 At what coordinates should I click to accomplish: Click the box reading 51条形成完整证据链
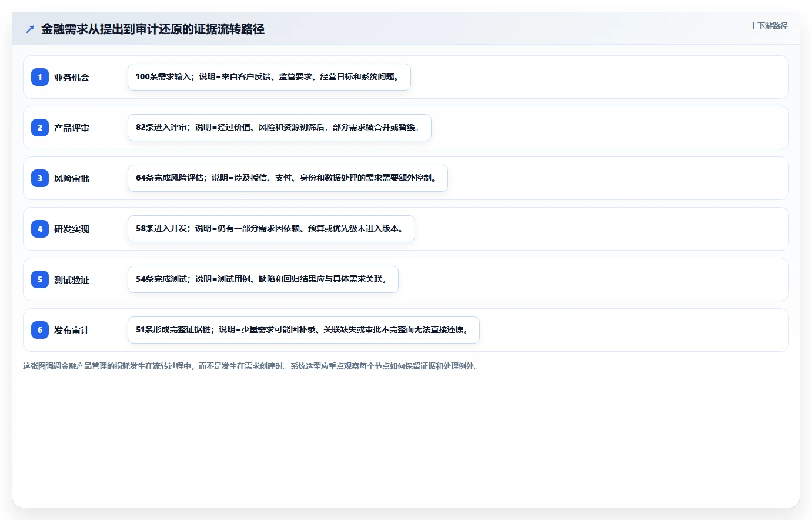[x=303, y=330]
